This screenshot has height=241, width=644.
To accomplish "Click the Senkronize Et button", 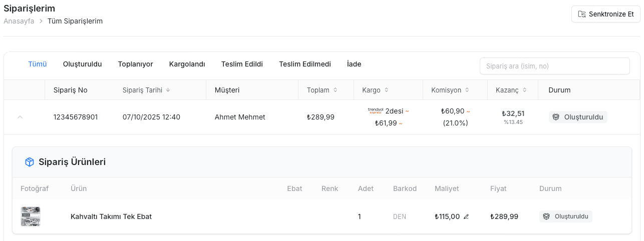I will click(x=606, y=14).
